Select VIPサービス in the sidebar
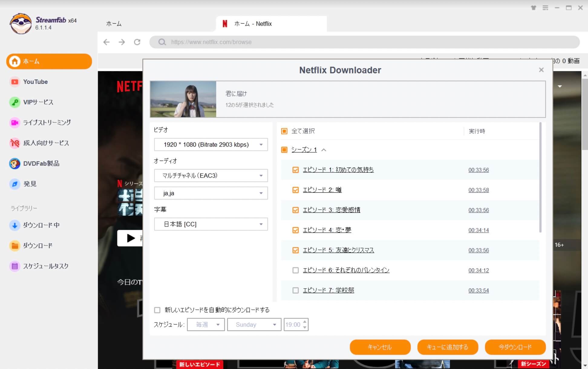Viewport: 588px width, 369px height. tap(49, 102)
